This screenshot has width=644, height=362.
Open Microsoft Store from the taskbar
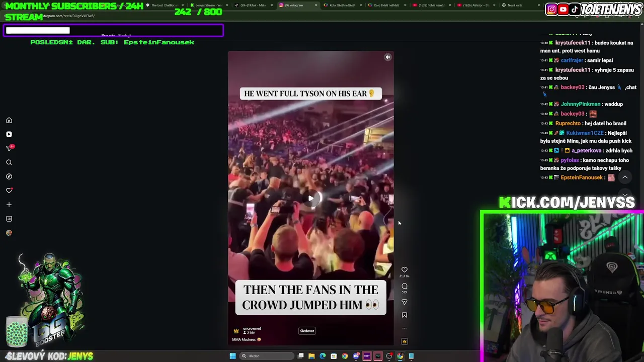[x=334, y=356]
